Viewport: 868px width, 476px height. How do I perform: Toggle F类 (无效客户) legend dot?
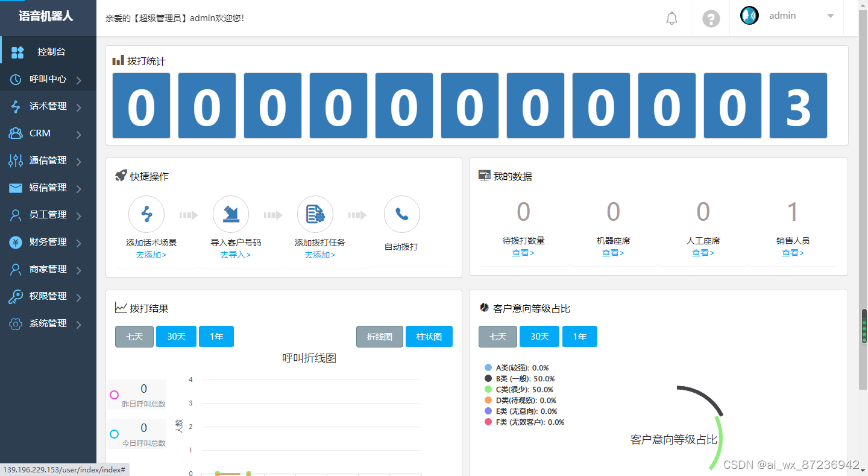[488, 422]
